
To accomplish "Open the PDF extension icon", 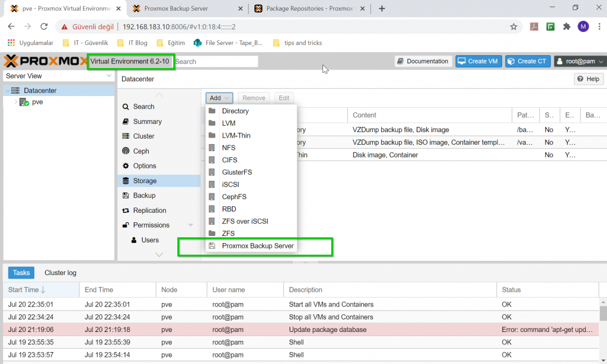I will click(534, 27).
